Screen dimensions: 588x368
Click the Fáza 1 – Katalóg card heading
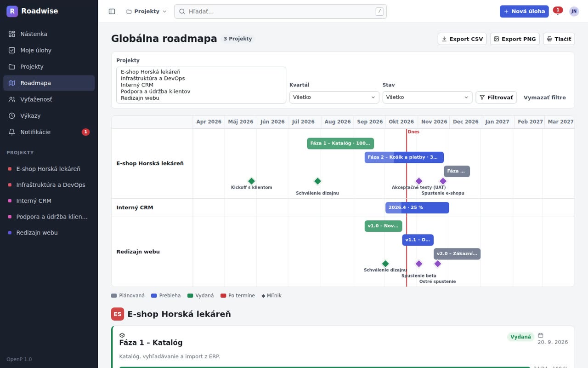[151, 343]
